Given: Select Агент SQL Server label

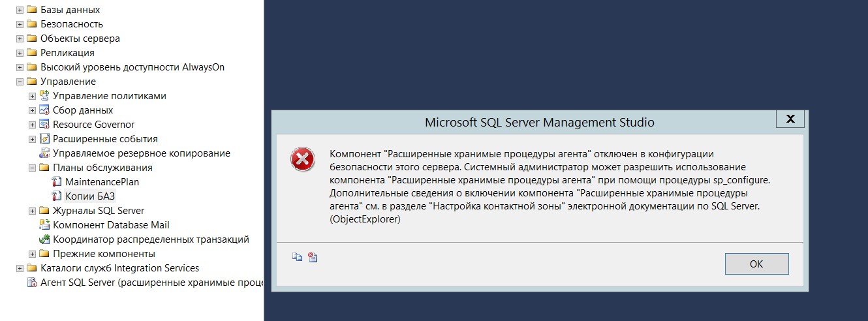Looking at the screenshot, I should tap(151, 283).
